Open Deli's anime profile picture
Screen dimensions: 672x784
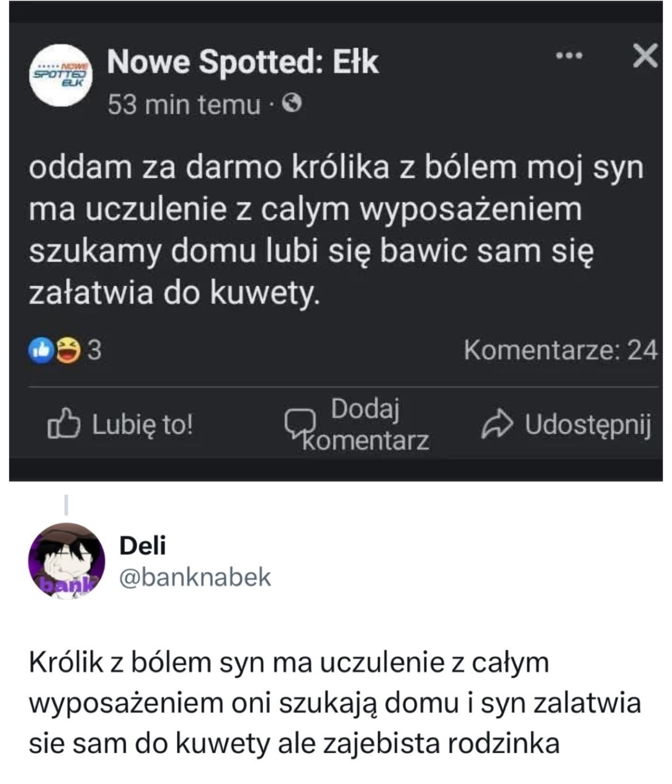67,561
